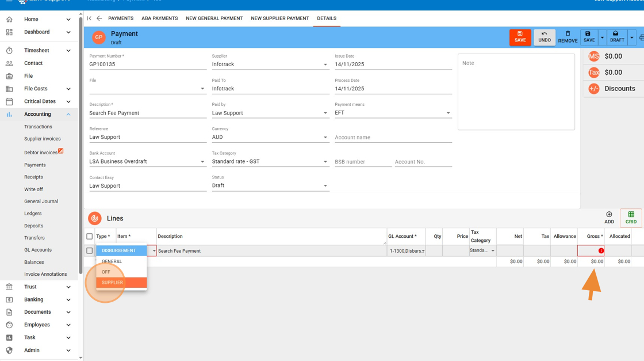Select SUPPLIER from the line type menu
644x361 pixels.
[x=117, y=282]
